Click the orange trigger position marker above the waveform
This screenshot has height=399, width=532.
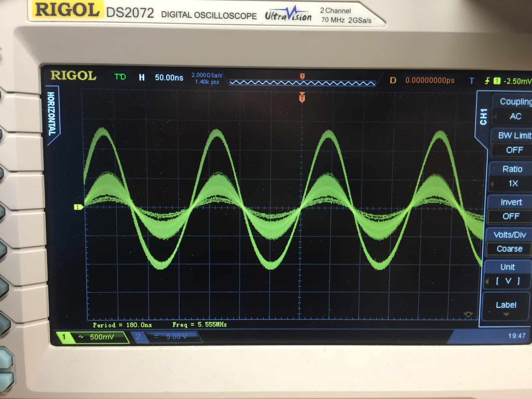tap(302, 97)
